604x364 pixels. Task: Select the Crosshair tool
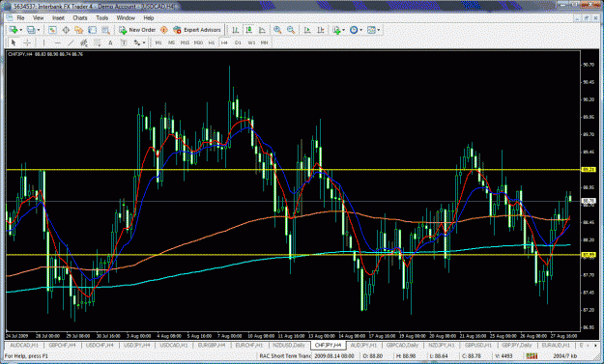[27, 42]
